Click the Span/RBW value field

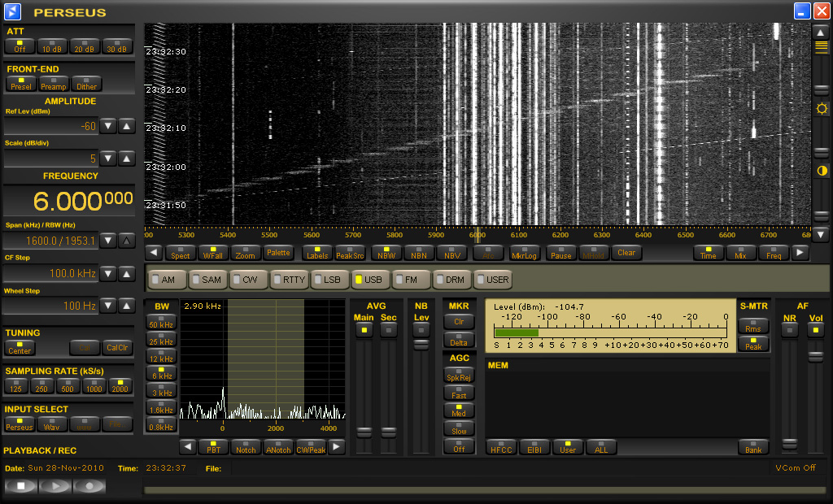51,241
